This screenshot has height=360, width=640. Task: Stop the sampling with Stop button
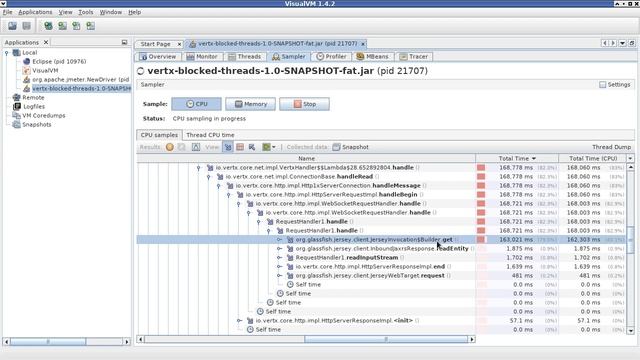[x=304, y=104]
